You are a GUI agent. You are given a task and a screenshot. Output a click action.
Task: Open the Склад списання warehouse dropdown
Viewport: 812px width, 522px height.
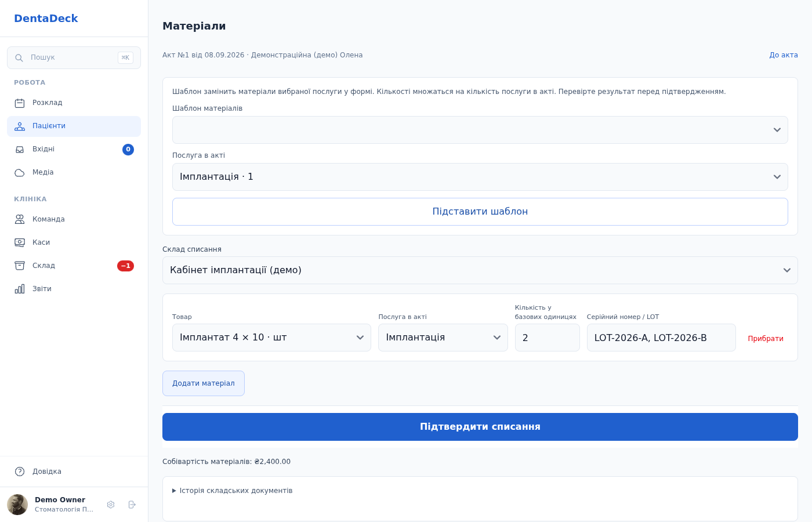tap(480, 270)
